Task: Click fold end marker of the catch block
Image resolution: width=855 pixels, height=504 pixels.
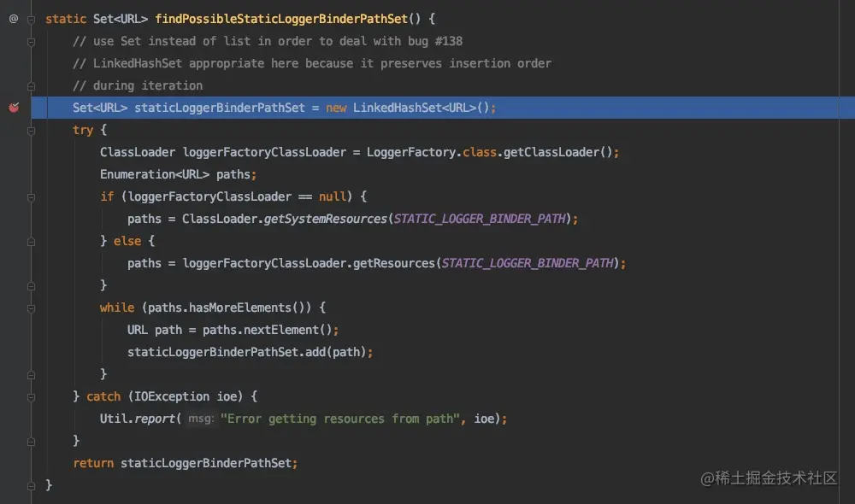Action: tap(31, 442)
